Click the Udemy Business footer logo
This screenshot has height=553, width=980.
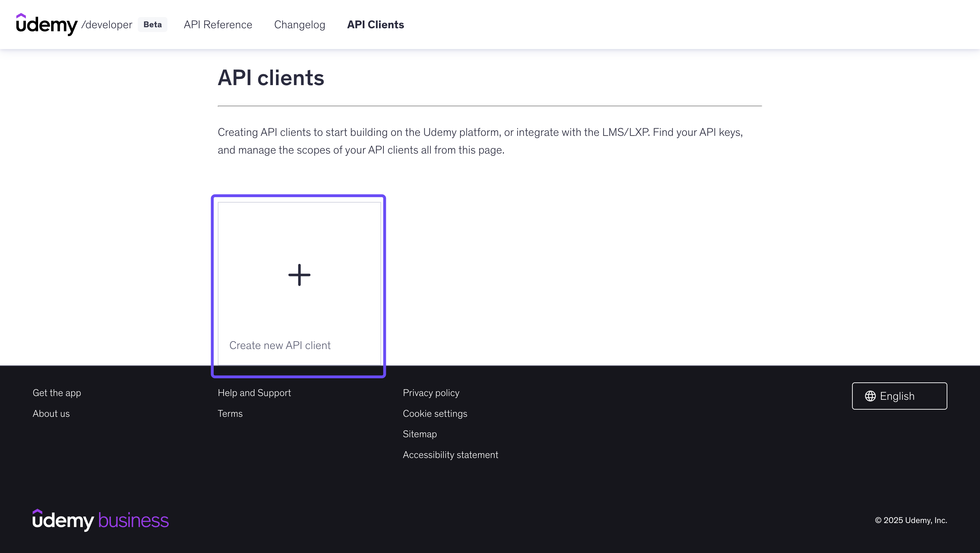(100, 520)
